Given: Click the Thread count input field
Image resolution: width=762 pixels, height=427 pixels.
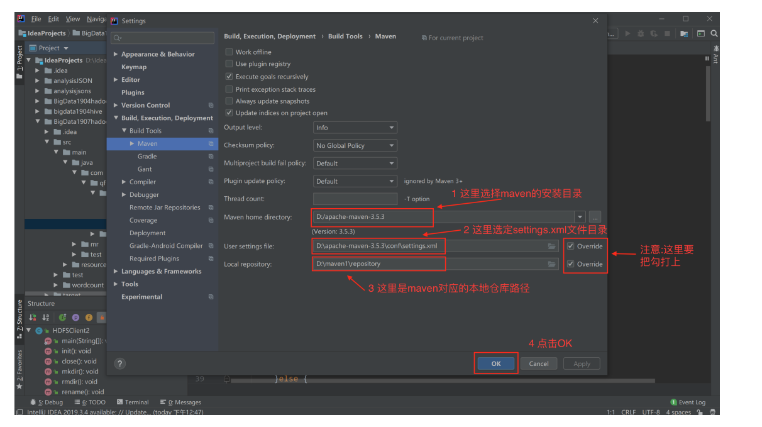Looking at the screenshot, I should [x=355, y=199].
